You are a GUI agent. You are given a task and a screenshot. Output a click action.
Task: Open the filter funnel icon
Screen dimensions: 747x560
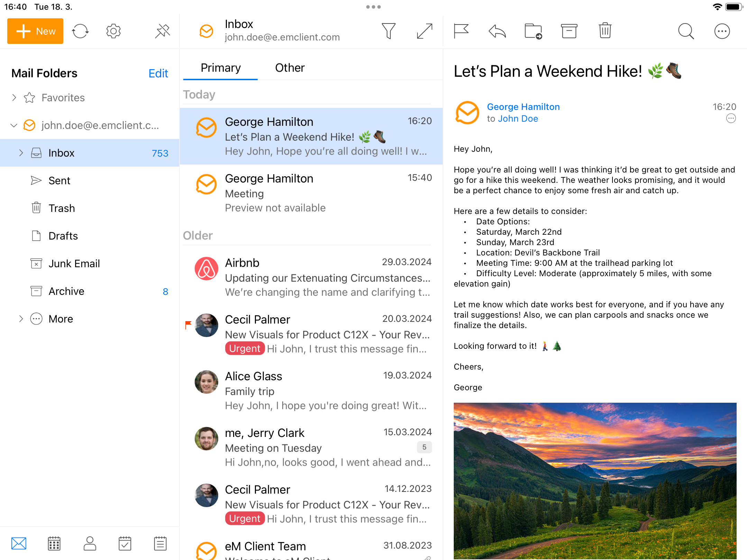pyautogui.click(x=388, y=31)
